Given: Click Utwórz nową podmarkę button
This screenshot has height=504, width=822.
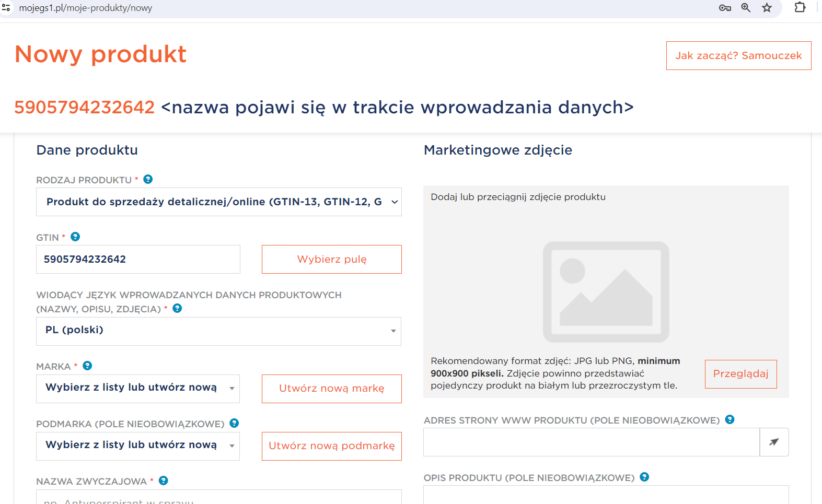Looking at the screenshot, I should (x=332, y=446).
